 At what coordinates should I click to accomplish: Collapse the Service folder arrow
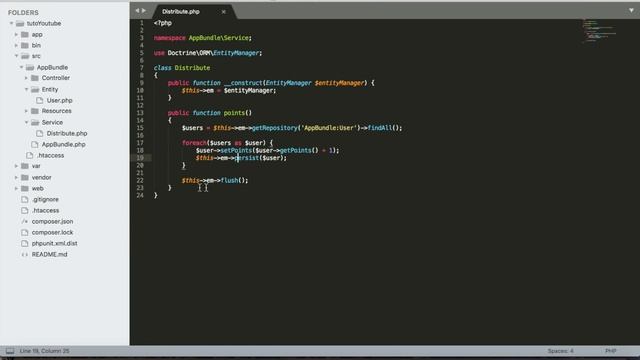(x=27, y=122)
